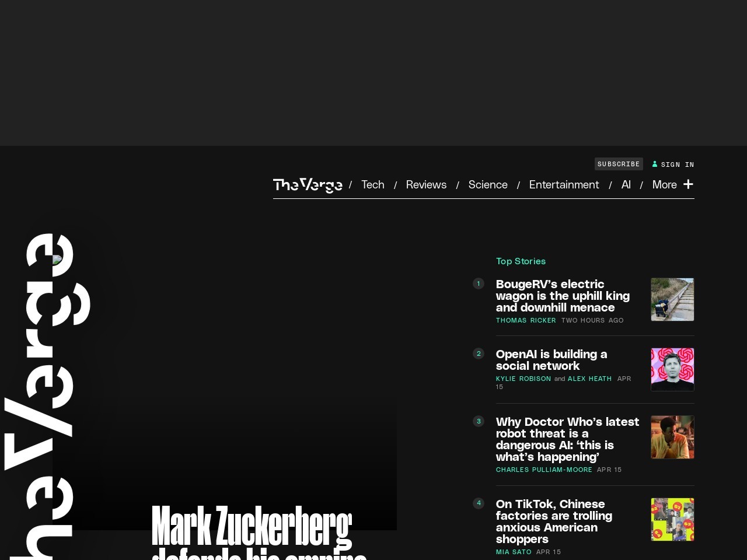Open the Tech section

click(x=373, y=184)
